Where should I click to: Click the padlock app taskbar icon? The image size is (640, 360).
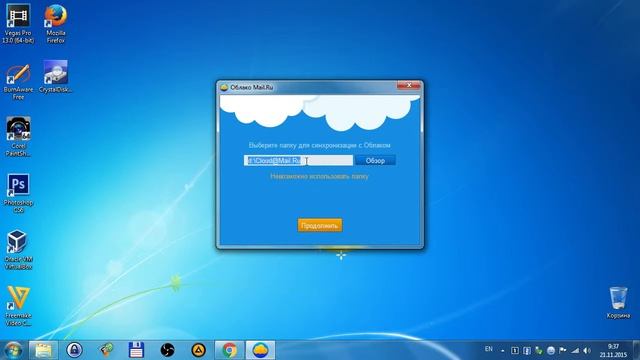click(74, 350)
